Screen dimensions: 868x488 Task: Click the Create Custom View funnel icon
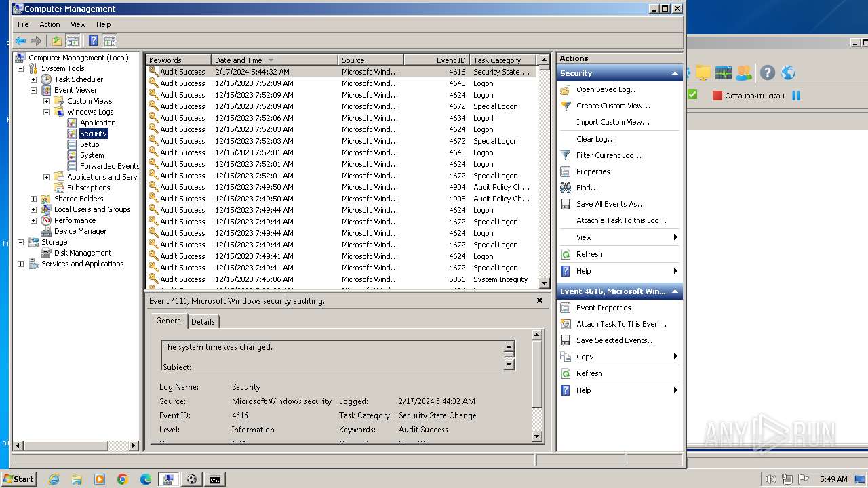coord(566,106)
